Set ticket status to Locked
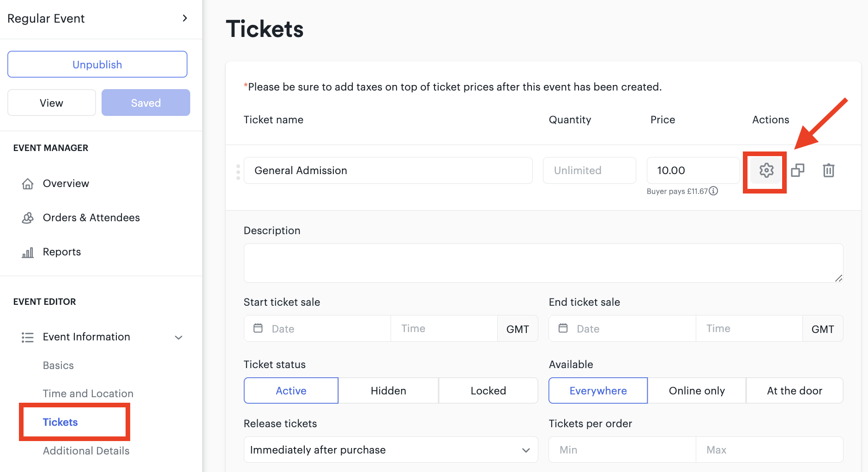 (x=488, y=391)
